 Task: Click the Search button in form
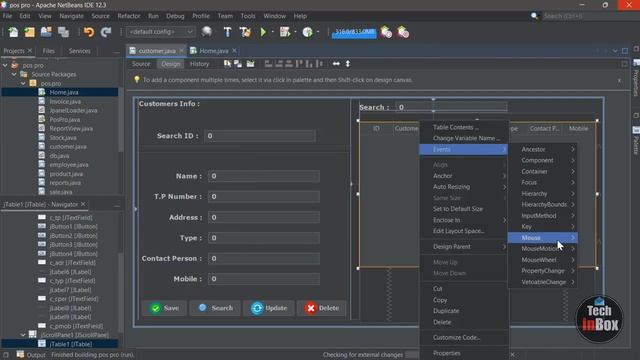pyautogui.click(x=215, y=308)
